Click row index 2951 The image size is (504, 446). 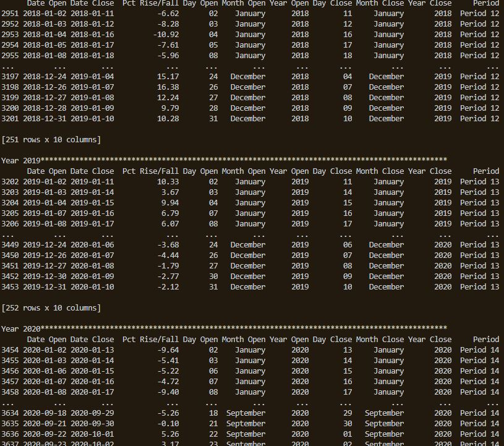[10, 14]
